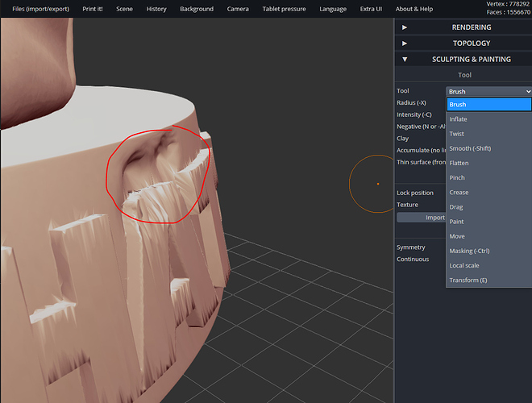Screen dimensions: 532x403
Task: Pick Smooth (-Shift) in the tool list
Action: tap(469, 148)
